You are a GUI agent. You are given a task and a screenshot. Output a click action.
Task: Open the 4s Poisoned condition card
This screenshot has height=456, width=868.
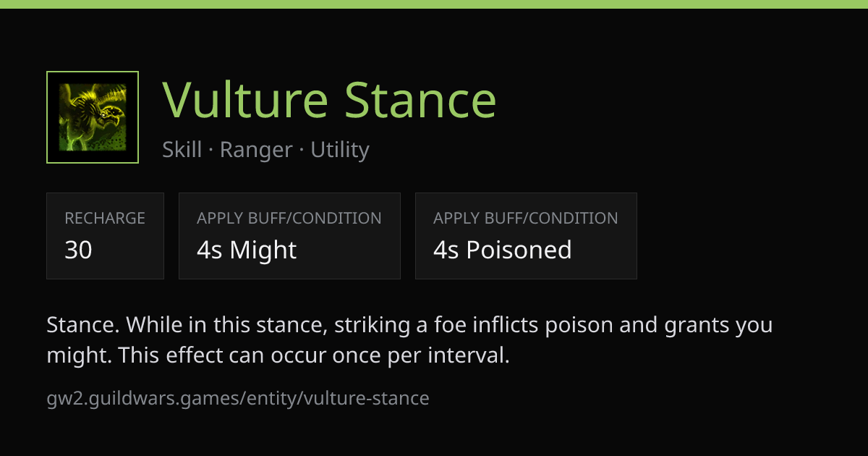coord(526,236)
